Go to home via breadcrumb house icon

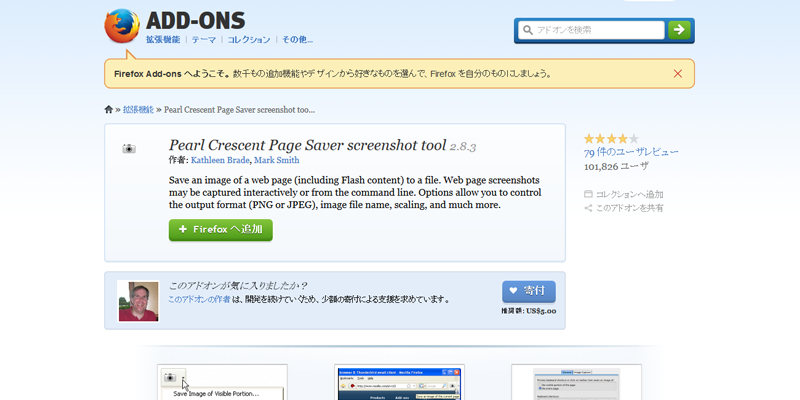click(x=108, y=109)
